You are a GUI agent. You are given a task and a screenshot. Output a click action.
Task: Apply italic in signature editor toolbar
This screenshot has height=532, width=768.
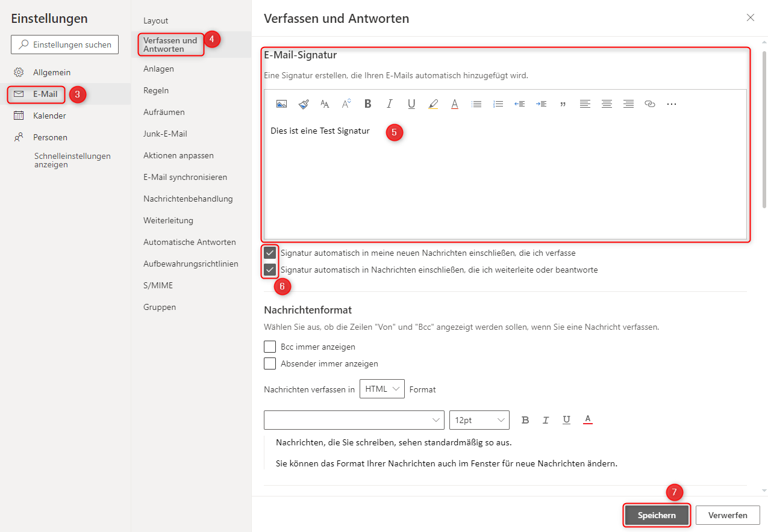390,104
